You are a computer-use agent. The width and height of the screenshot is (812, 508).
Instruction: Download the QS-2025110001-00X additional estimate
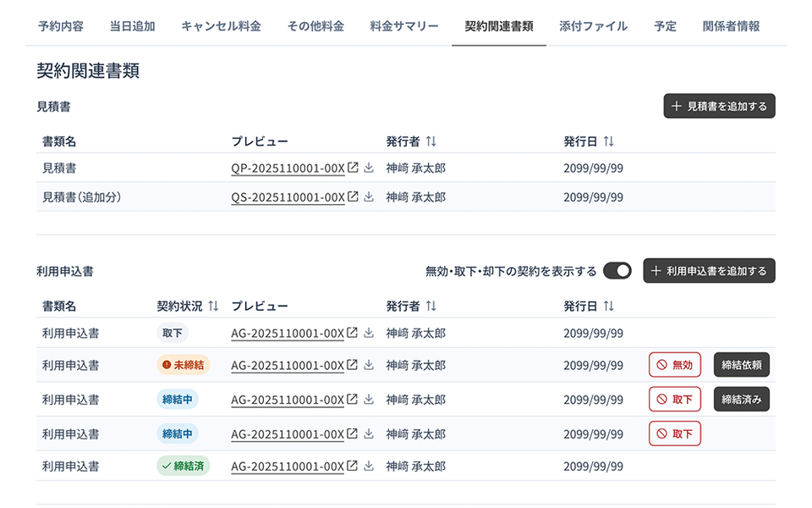coord(369,196)
